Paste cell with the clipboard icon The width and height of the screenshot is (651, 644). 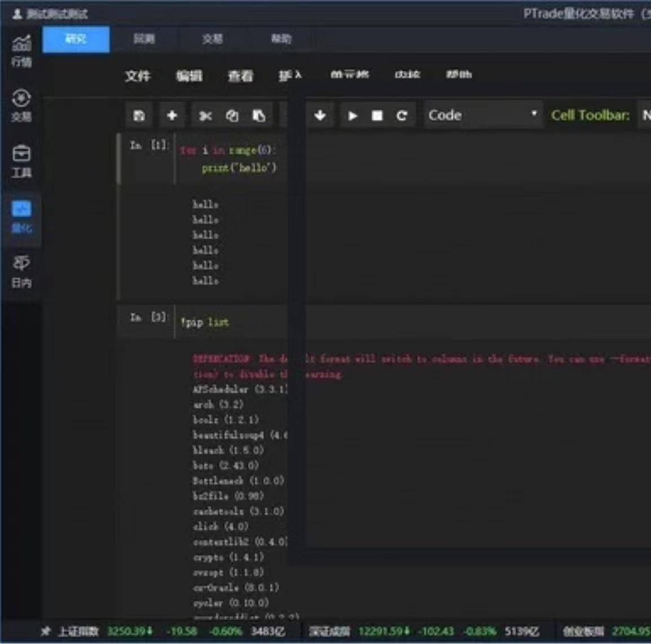[259, 116]
